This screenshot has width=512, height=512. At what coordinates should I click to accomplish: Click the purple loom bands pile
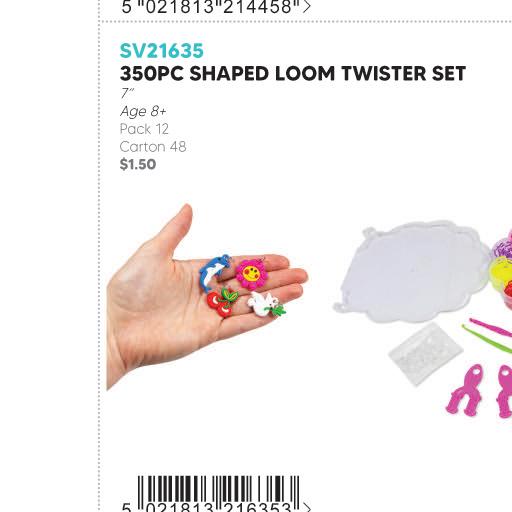coord(502,245)
